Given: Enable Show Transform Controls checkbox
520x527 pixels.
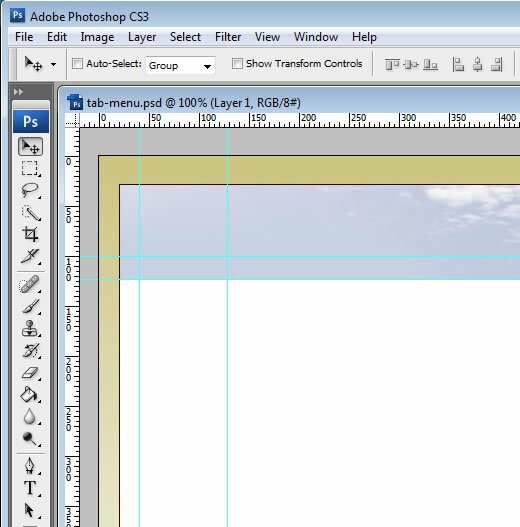Looking at the screenshot, I should click(237, 64).
